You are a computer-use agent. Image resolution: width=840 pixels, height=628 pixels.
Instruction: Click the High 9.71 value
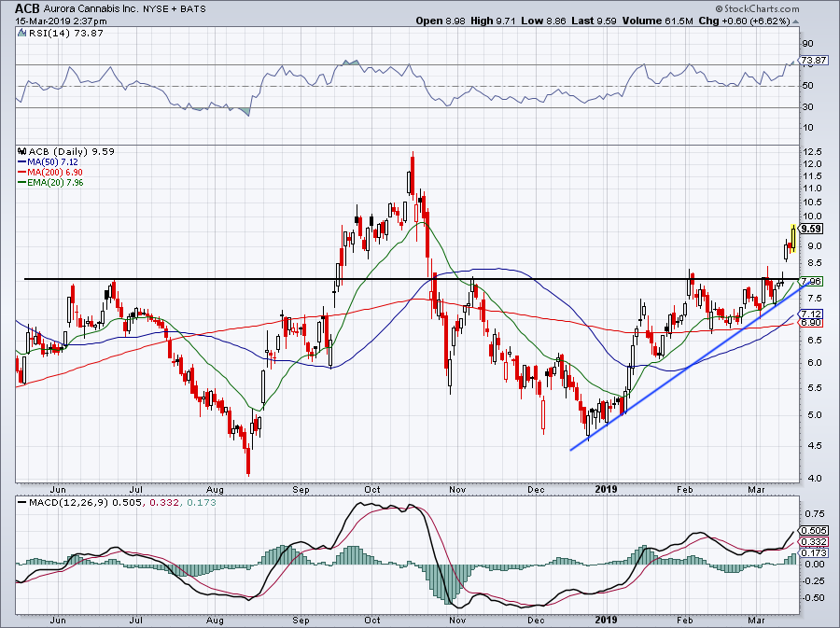pyautogui.click(x=493, y=21)
